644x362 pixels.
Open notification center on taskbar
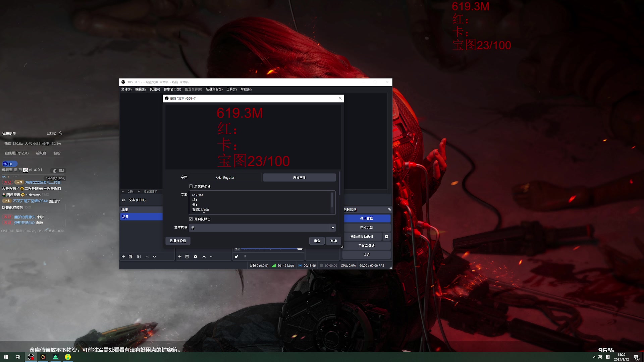(x=636, y=357)
